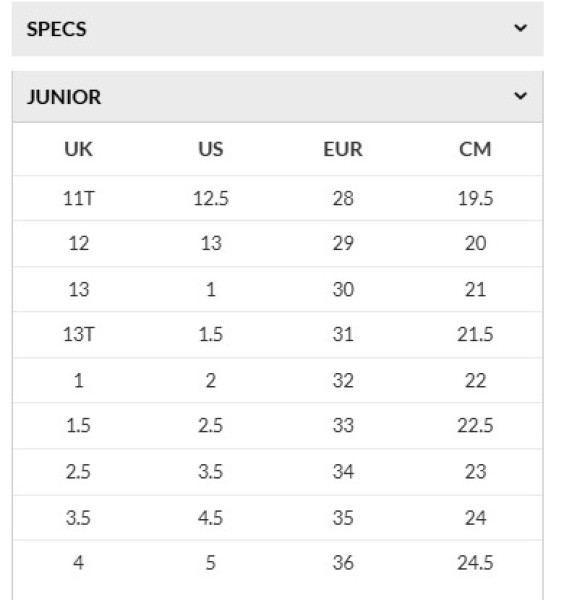Select the EUR column header
The image size is (564, 600).
click(x=343, y=149)
